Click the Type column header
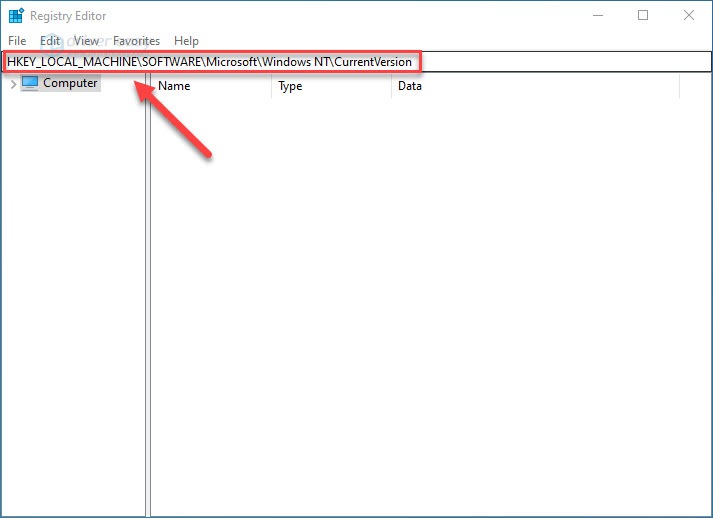This screenshot has width=713, height=518. (331, 86)
